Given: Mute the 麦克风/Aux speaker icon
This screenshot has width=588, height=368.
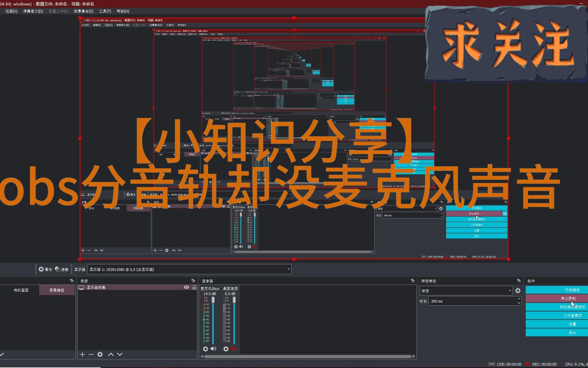Looking at the screenshot, I should (214, 349).
